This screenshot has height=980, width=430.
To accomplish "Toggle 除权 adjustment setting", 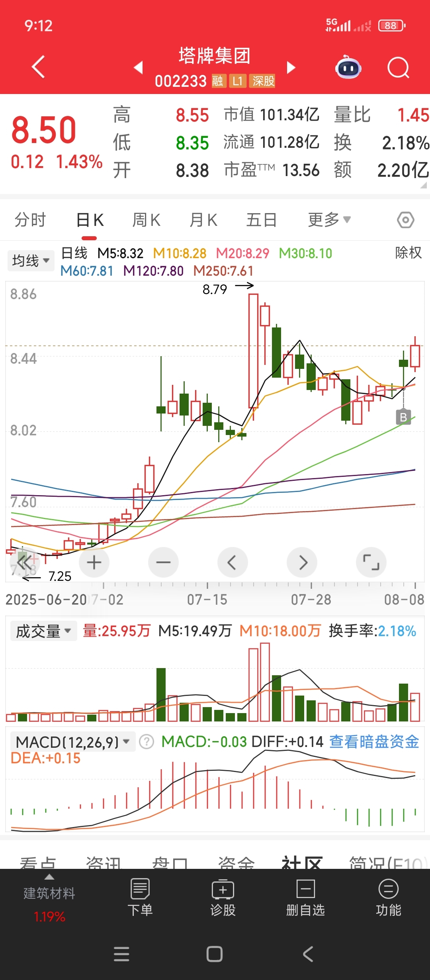I will 408,253.
